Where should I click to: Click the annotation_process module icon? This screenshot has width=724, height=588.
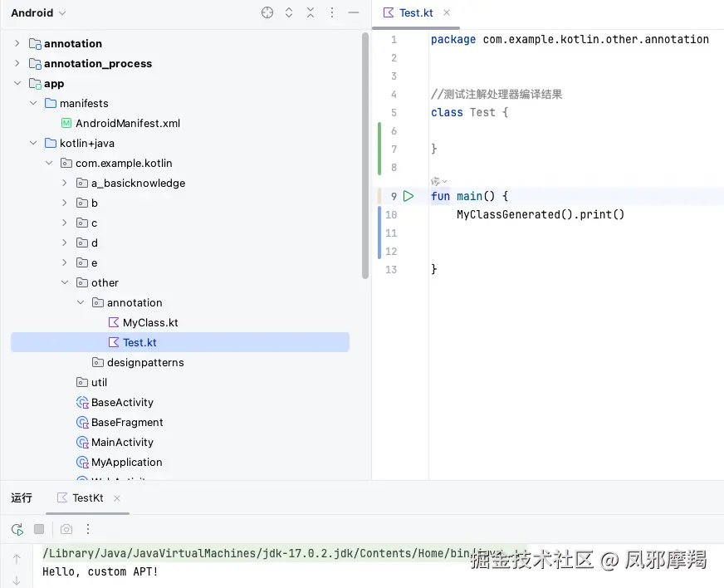[x=35, y=63]
